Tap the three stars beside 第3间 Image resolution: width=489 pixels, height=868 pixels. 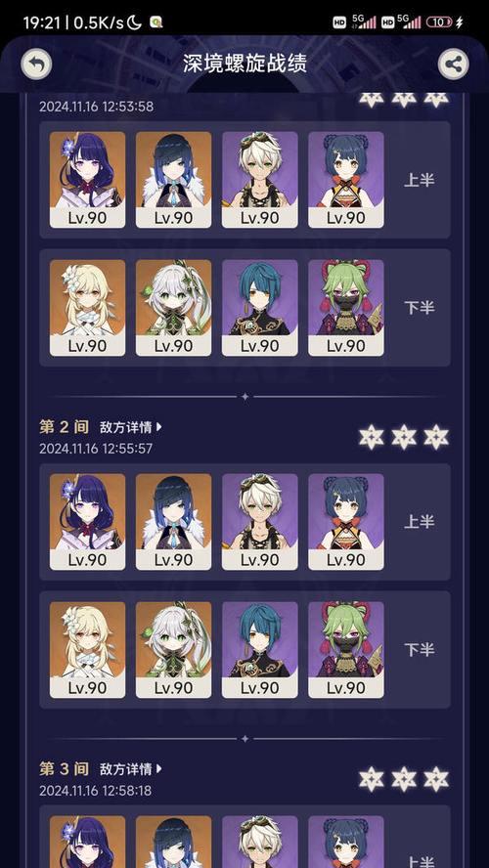pos(403,779)
